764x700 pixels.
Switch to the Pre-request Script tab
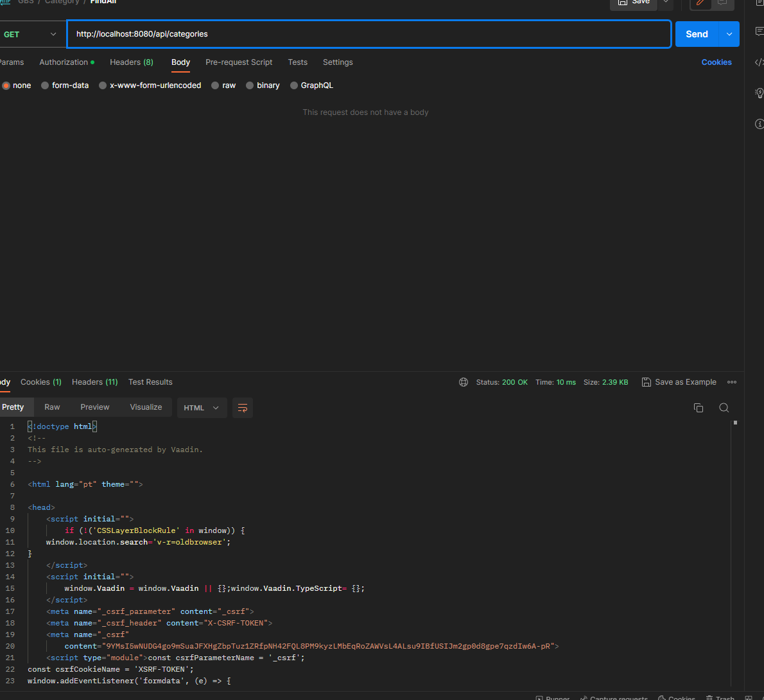coord(239,62)
